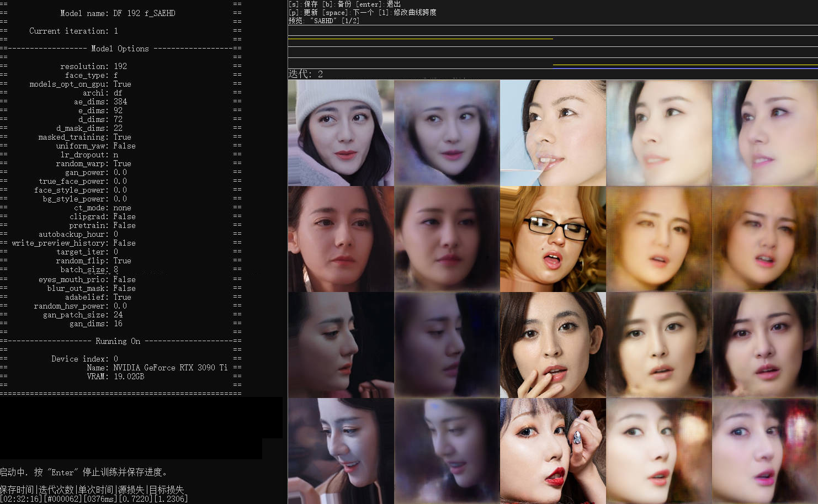818x504 pixels.
Task: Click the 'batch_size: 8' row
Action: pos(89,269)
